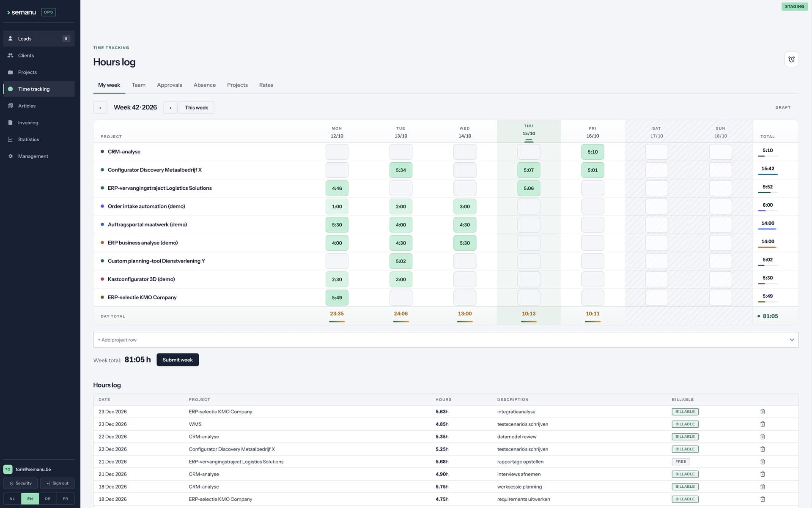
Task: Delete the WMS log entry
Action: 763,424
